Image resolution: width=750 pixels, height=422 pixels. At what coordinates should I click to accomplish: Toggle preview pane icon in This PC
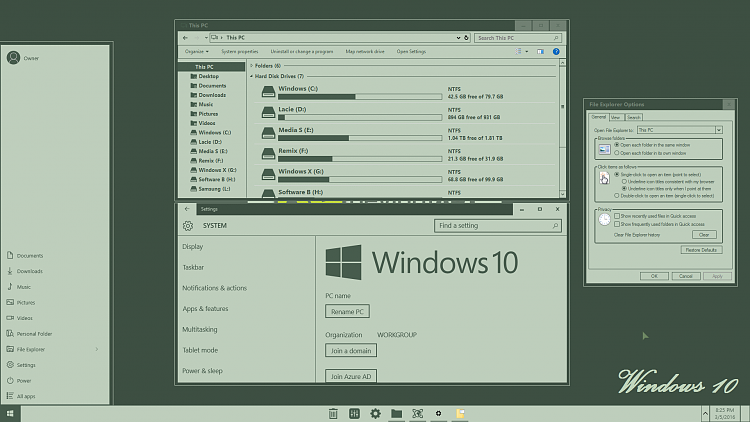tap(540, 52)
